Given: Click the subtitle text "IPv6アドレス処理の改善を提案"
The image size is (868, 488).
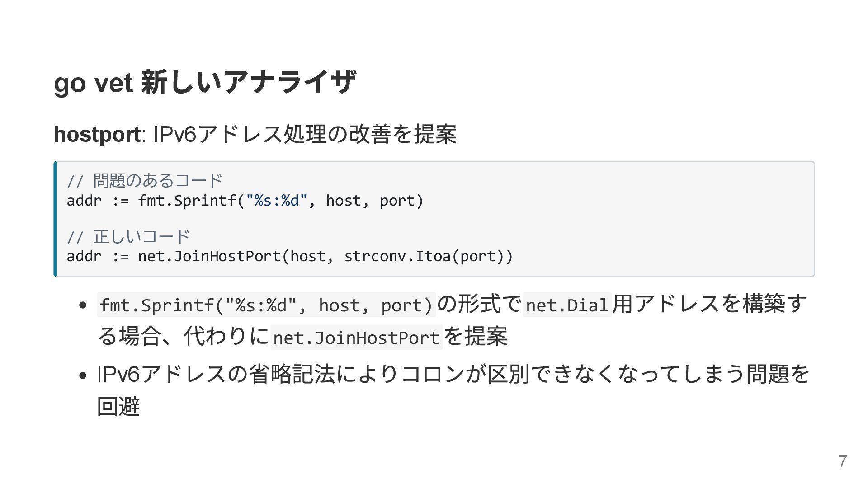Looking at the screenshot, I should 305,134.
